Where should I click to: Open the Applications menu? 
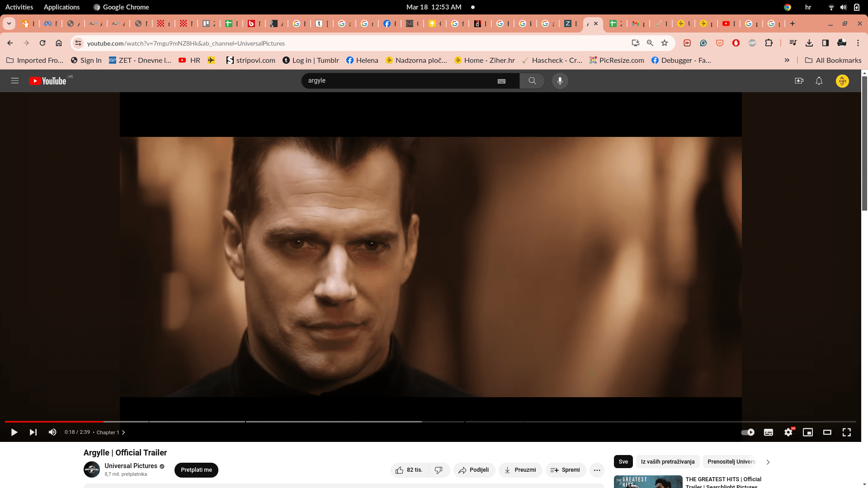61,7
